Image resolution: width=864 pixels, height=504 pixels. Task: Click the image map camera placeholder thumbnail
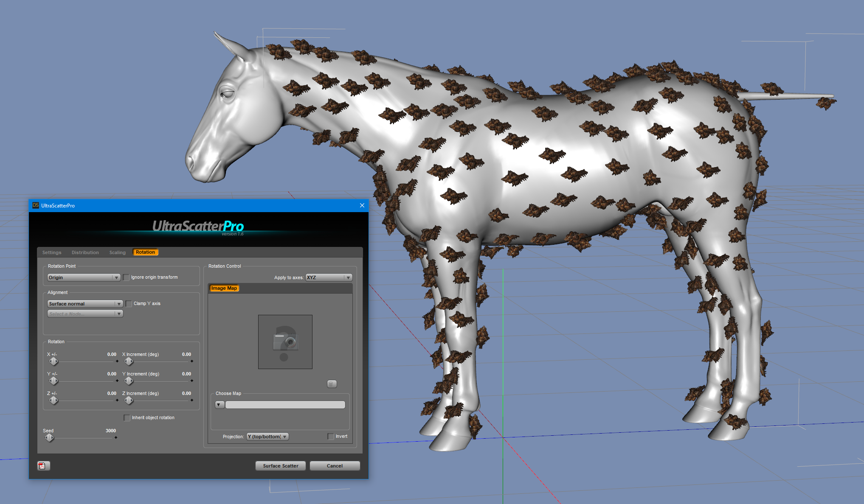click(x=285, y=342)
